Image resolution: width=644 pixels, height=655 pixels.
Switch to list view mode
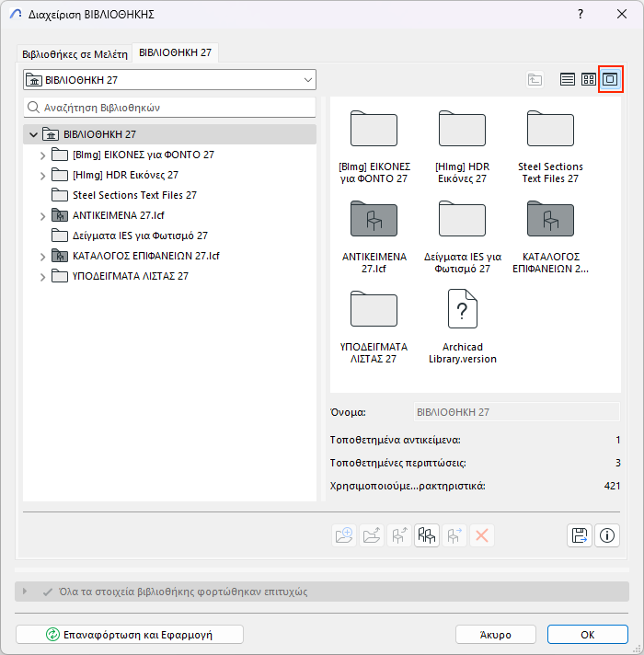[567, 79]
